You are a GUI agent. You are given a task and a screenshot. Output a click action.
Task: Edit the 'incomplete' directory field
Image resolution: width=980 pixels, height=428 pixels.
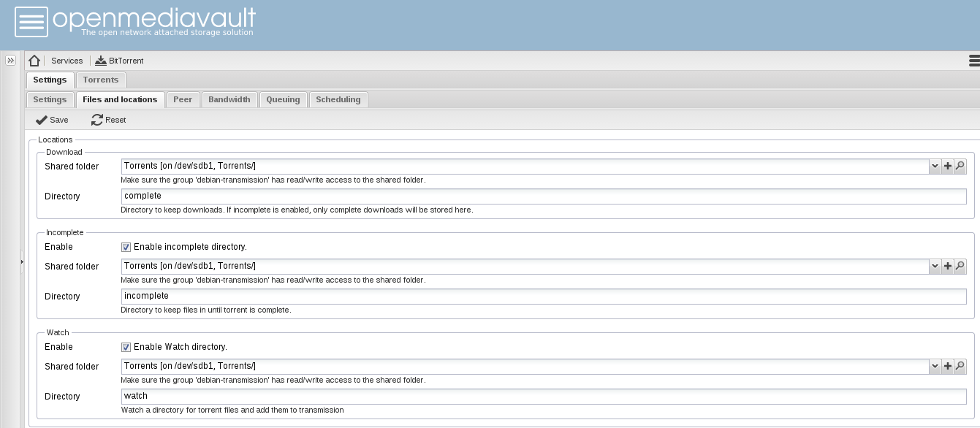[x=544, y=297]
